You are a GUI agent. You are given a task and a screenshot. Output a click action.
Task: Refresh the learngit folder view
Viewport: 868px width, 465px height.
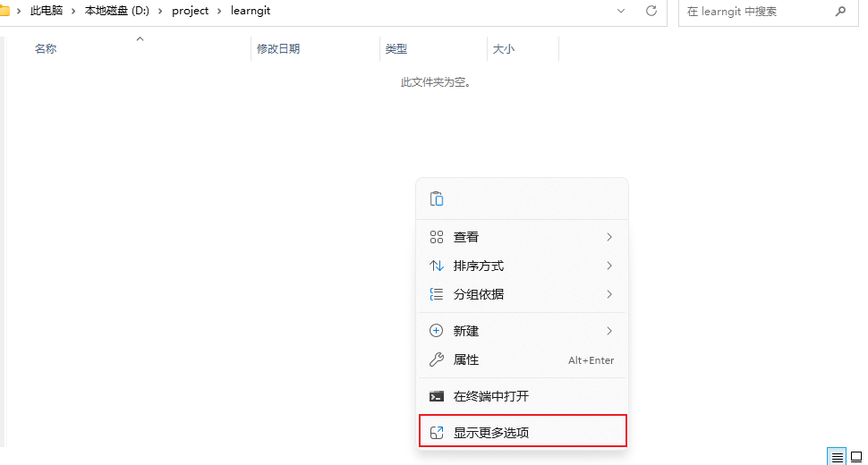[x=651, y=11]
